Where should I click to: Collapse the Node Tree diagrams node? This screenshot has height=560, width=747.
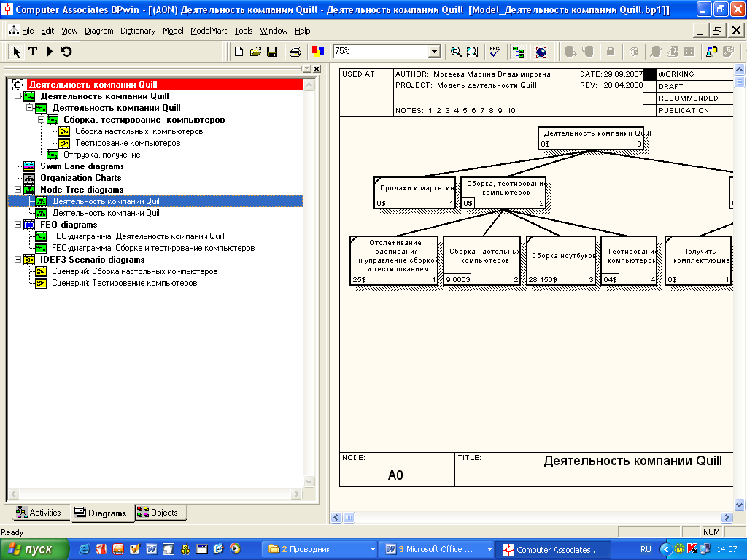pos(18,190)
